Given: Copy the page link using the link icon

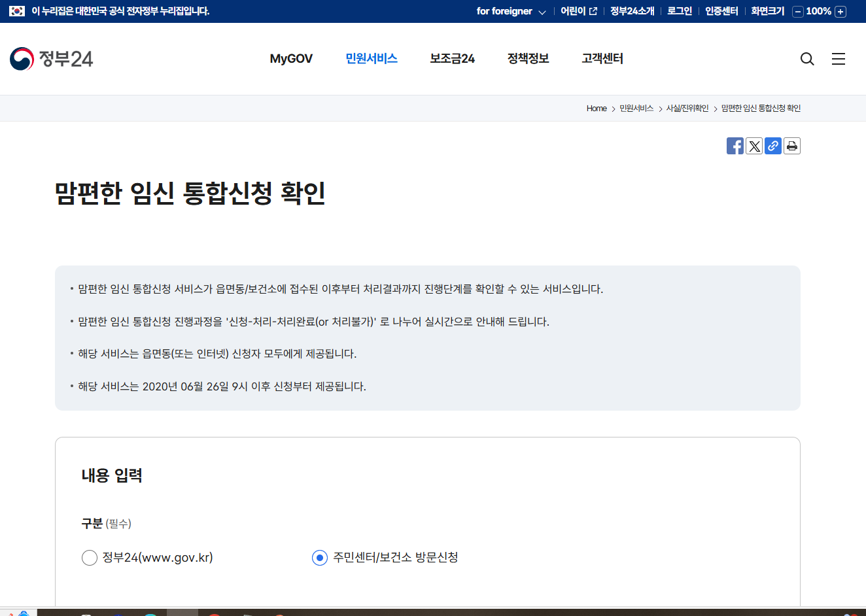Looking at the screenshot, I should [772, 146].
